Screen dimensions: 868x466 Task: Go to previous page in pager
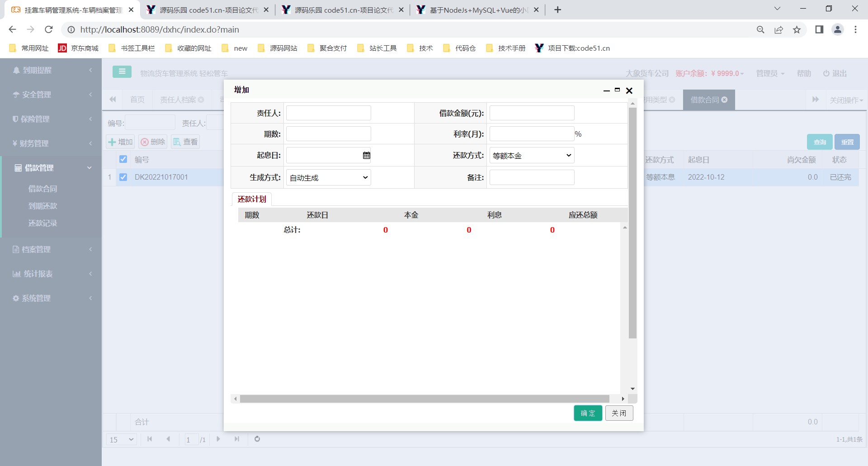(168, 439)
